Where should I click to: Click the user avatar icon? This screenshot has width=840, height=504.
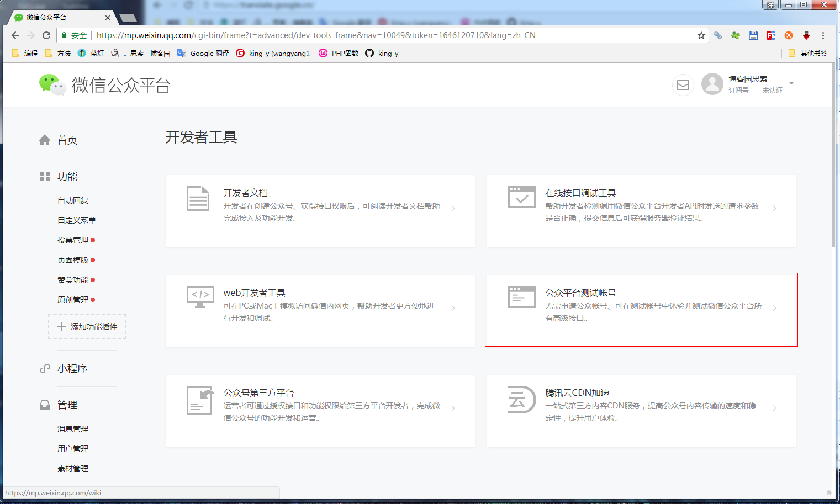(712, 84)
